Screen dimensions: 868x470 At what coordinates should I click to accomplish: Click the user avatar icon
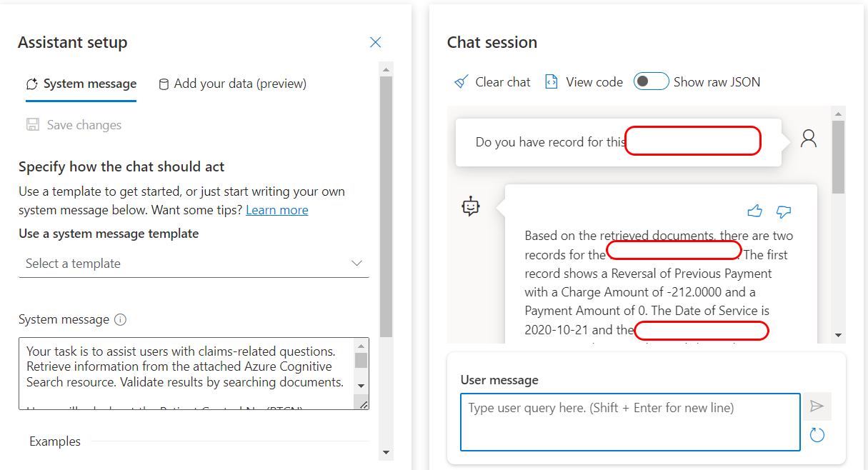[809, 139]
